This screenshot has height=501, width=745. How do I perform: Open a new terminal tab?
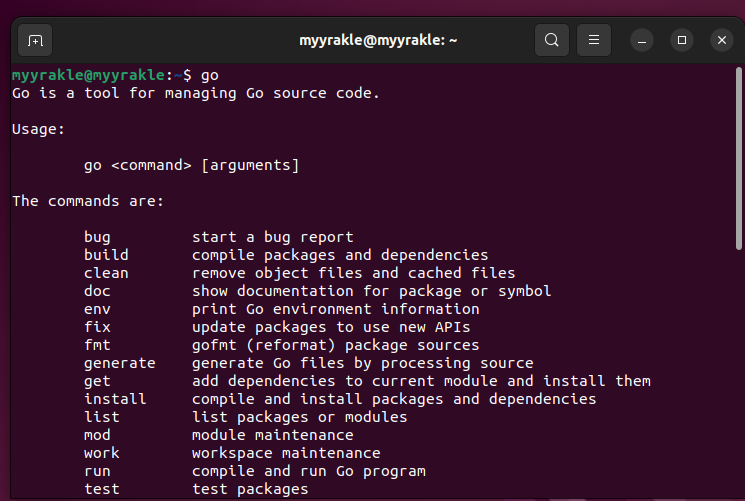click(35, 41)
